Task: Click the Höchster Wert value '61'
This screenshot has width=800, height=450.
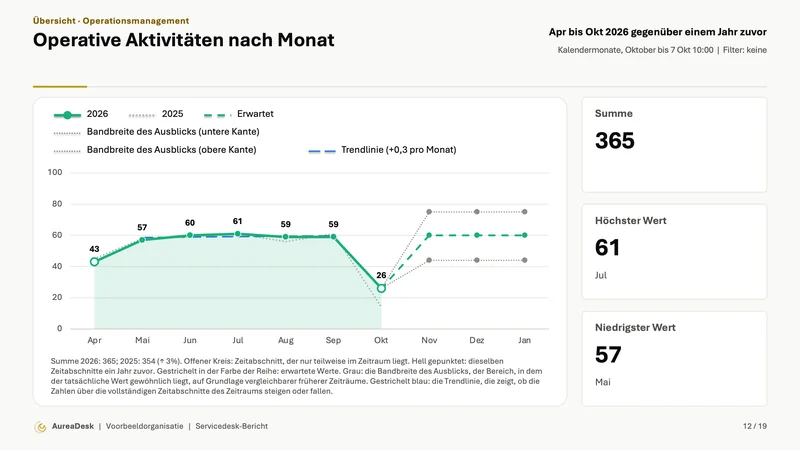Action: click(607, 248)
